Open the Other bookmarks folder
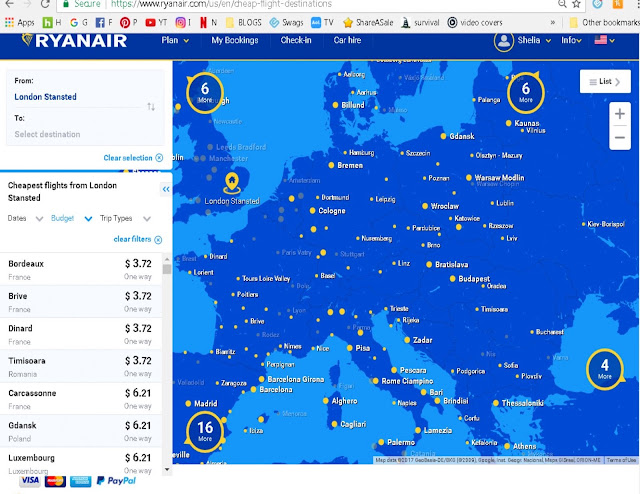 604,22
